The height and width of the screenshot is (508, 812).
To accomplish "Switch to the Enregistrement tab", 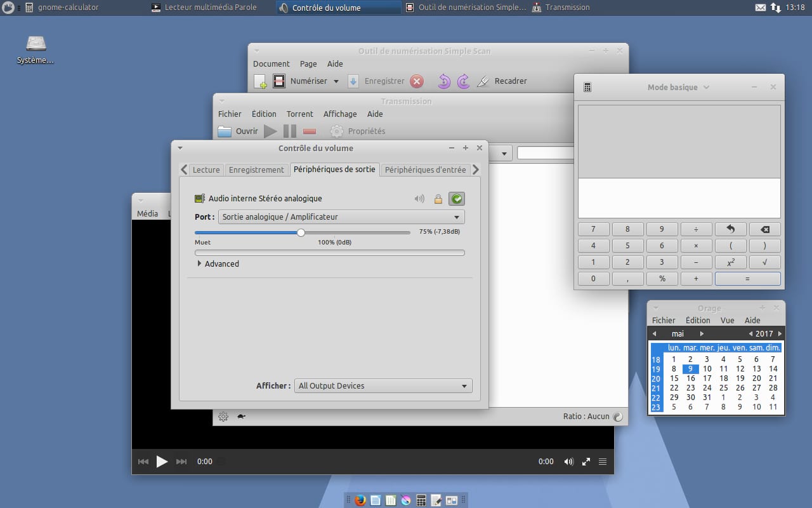I will tap(256, 170).
